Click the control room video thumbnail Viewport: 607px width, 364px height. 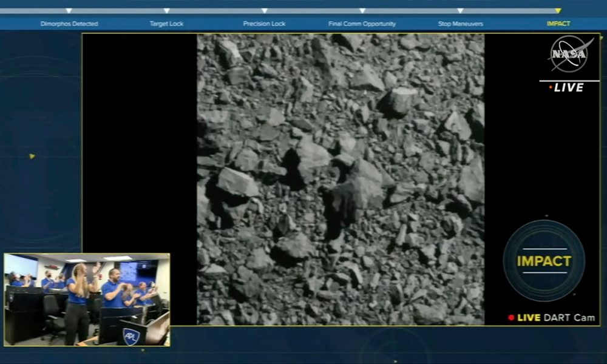coord(85,298)
